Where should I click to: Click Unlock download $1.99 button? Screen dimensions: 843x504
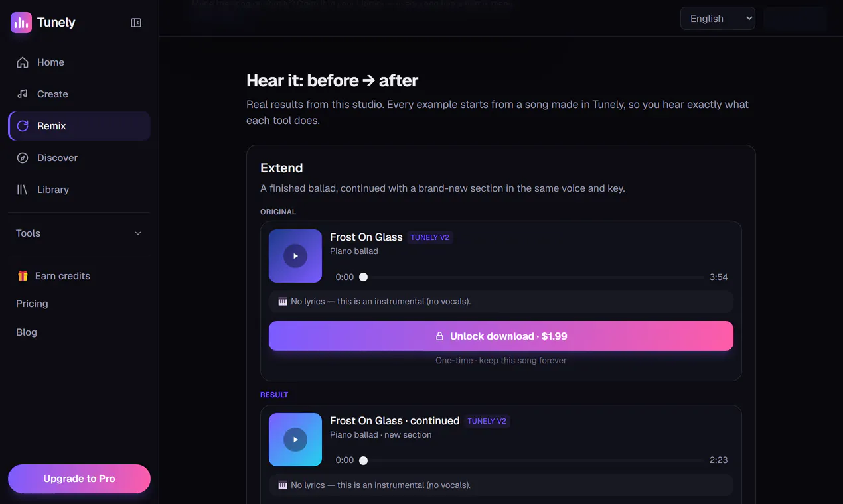(501, 336)
